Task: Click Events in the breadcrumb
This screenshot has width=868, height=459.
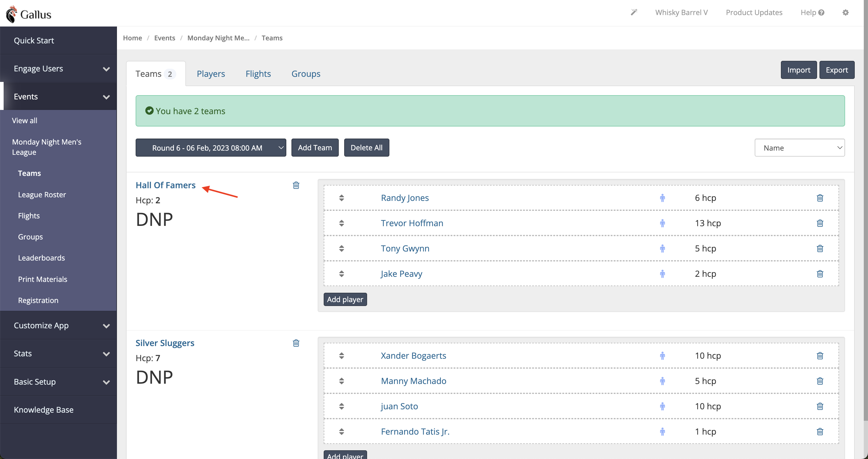Action: tap(165, 38)
